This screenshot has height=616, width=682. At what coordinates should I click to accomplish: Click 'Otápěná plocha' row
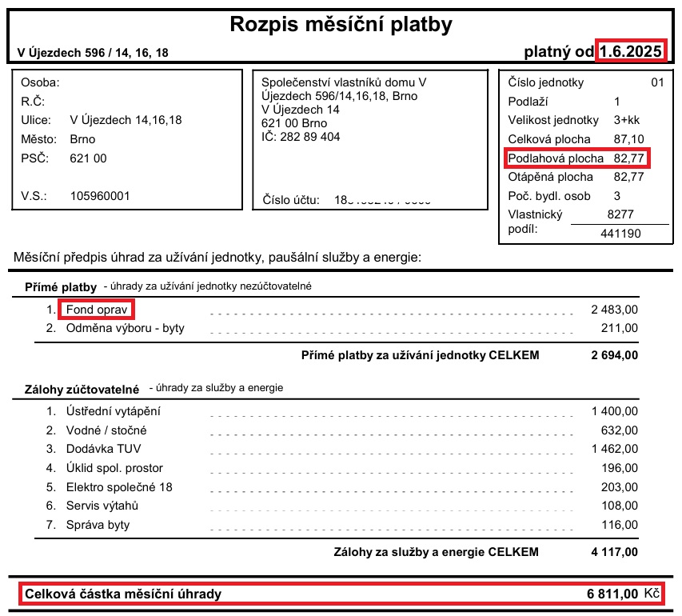pos(576,177)
